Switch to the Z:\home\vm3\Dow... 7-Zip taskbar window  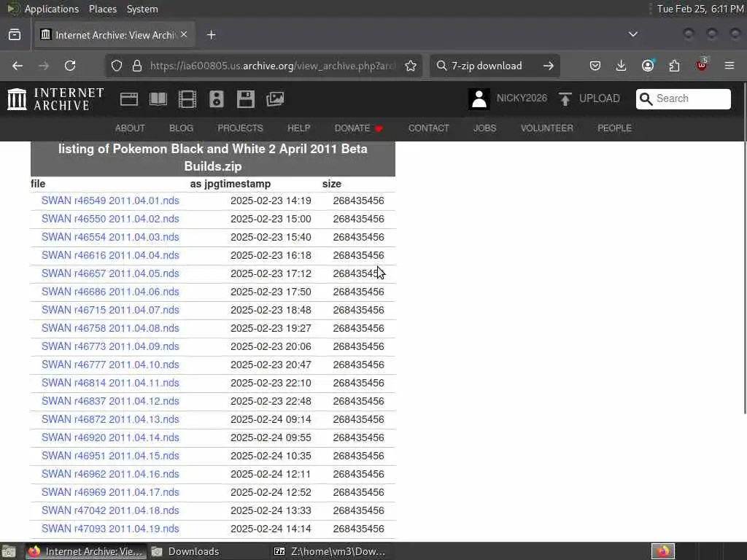pyautogui.click(x=330, y=551)
